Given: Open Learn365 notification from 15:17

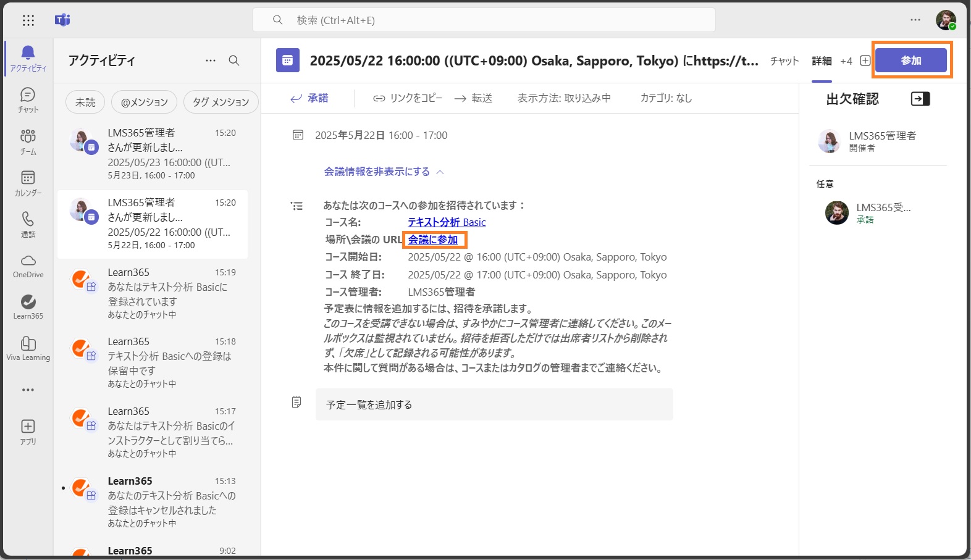Looking at the screenshot, I should pyautogui.click(x=153, y=432).
